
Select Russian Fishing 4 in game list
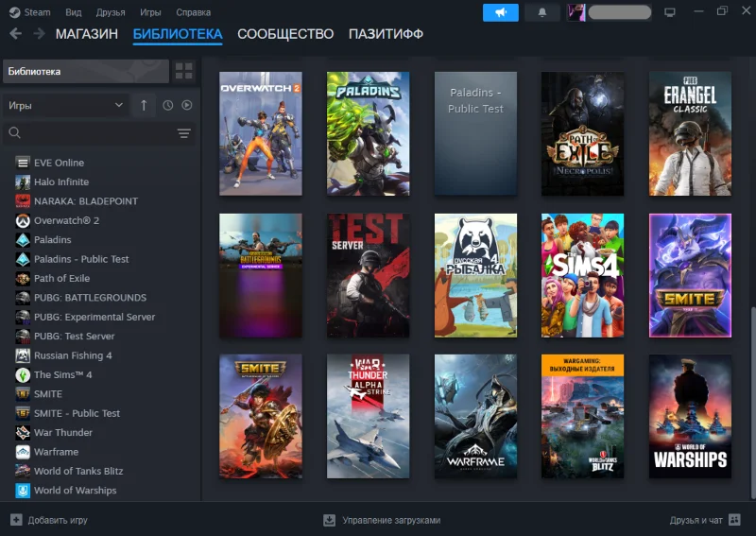click(x=73, y=355)
